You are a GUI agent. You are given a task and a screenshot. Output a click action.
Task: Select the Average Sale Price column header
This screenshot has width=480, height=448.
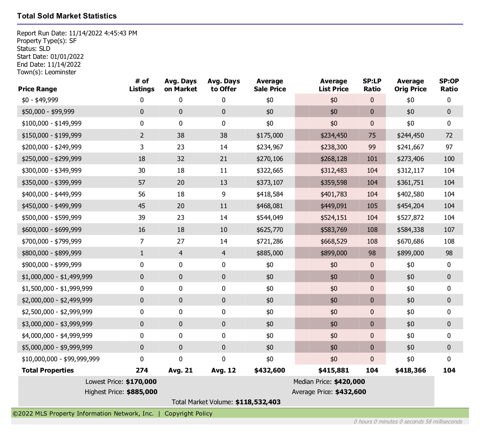click(269, 85)
